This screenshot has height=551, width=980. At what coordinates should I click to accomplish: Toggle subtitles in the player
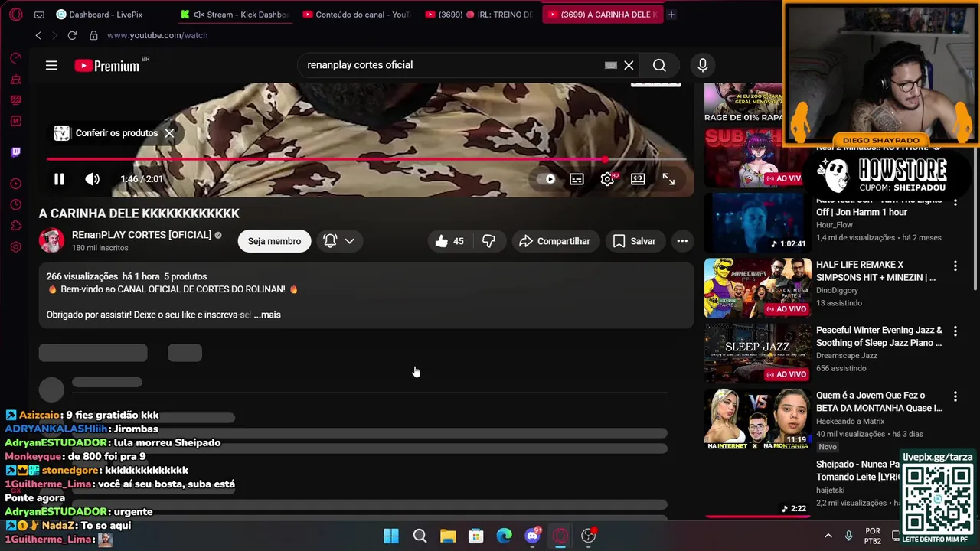click(577, 179)
